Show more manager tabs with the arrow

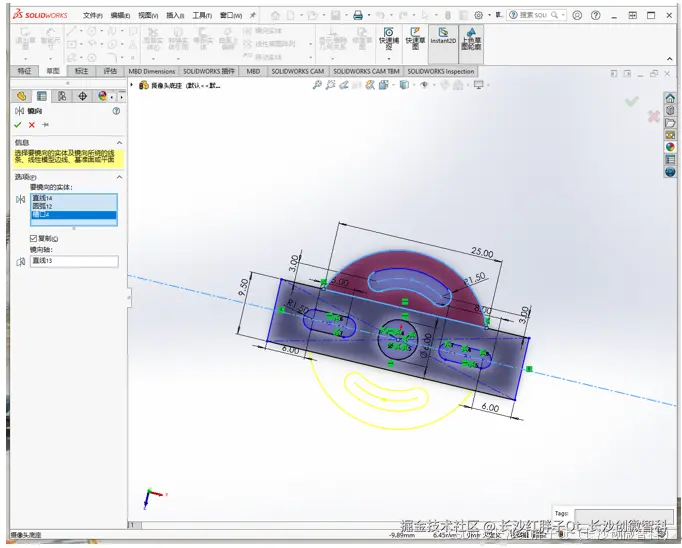[121, 97]
